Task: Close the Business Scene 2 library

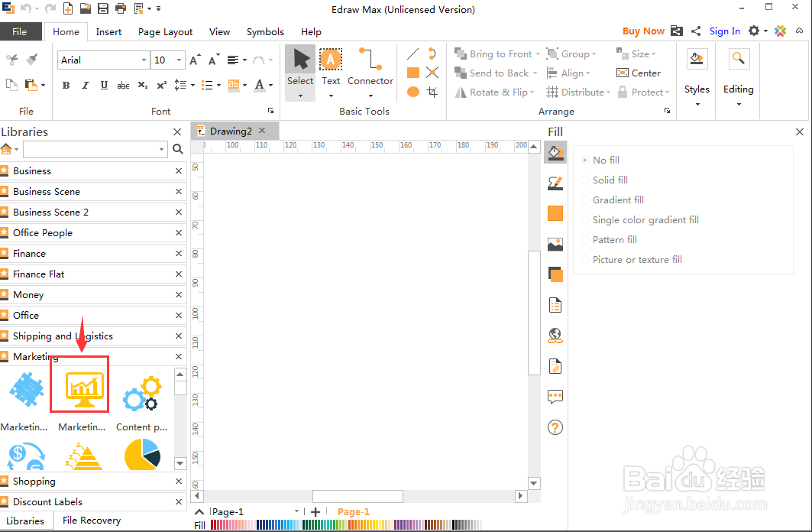Action: [x=179, y=212]
